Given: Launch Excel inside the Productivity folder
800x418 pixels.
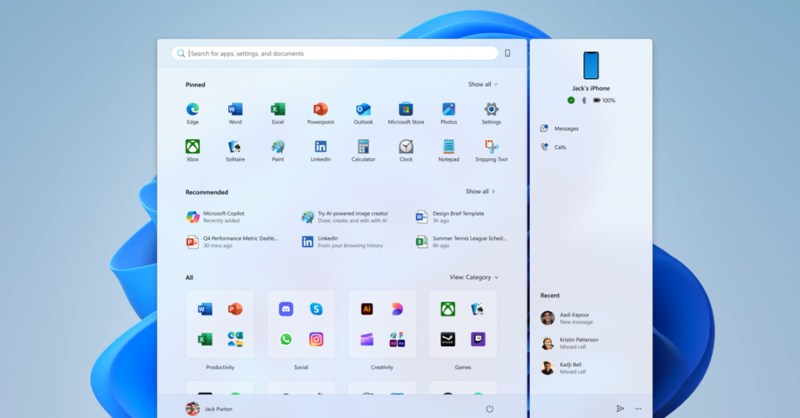Looking at the screenshot, I should click(x=205, y=339).
